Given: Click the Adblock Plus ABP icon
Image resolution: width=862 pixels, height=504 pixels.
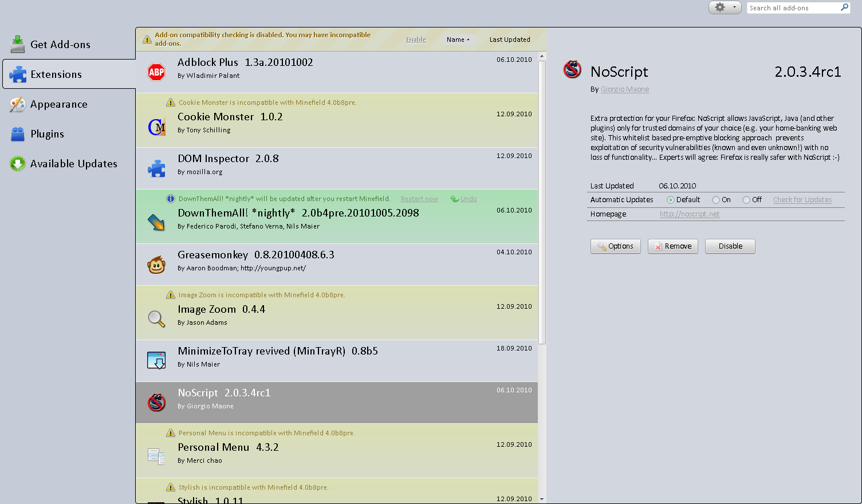Looking at the screenshot, I should click(156, 72).
